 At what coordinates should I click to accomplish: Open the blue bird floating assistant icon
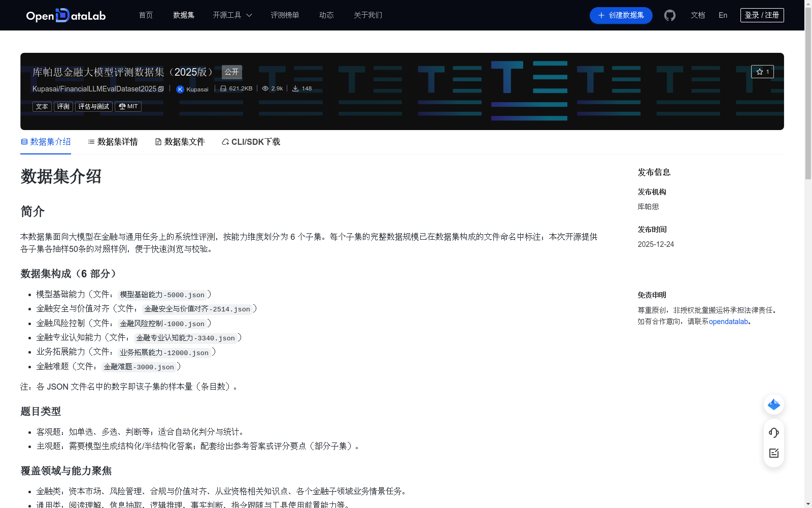pos(774,404)
